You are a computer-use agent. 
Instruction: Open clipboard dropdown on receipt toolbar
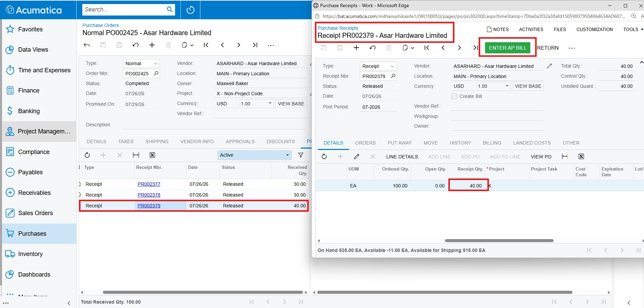408,48
